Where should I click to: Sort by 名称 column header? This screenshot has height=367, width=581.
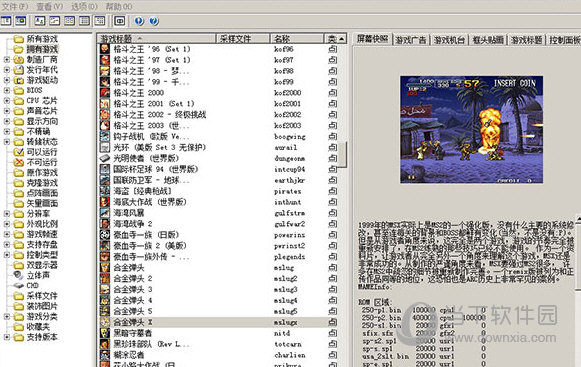[x=297, y=39]
